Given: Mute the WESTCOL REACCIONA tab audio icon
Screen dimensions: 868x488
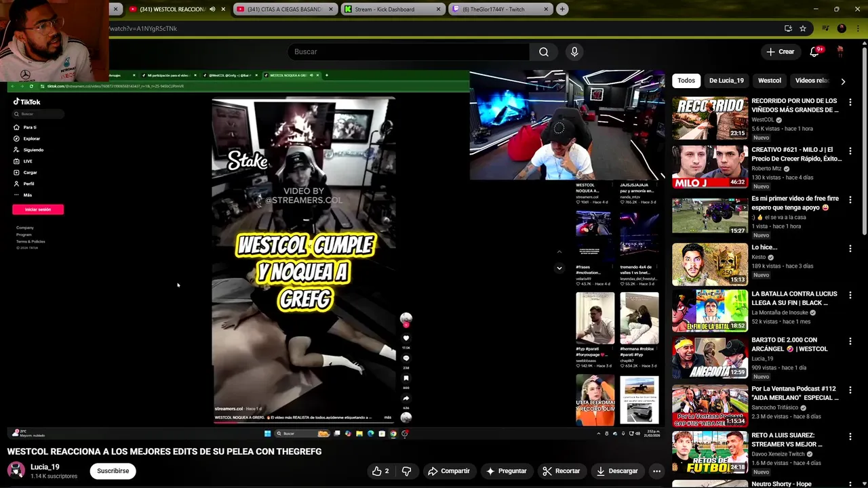Looking at the screenshot, I should [x=212, y=9].
